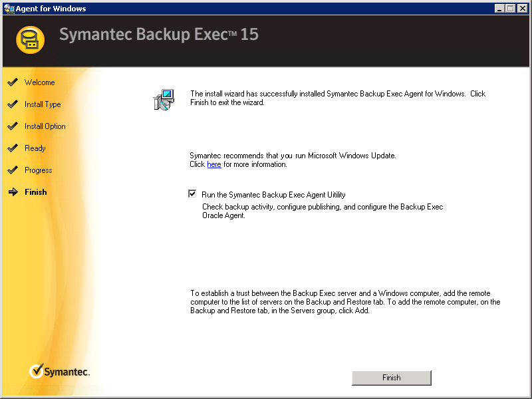
Task: Minimize the Agent for Windows window
Action: pyautogui.click(x=499, y=9)
